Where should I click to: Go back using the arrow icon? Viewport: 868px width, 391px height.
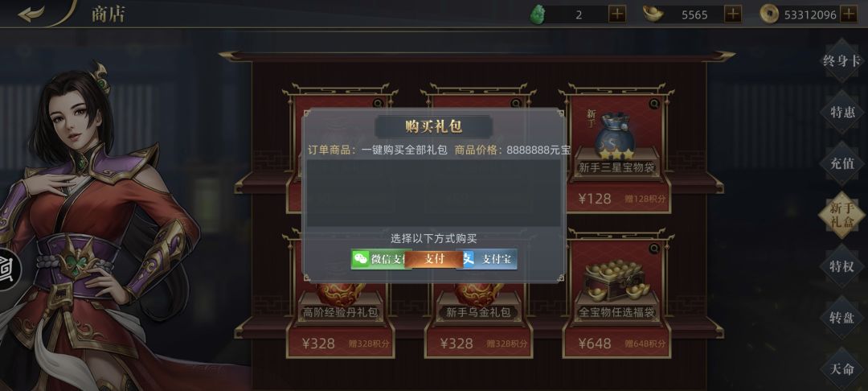pyautogui.click(x=32, y=14)
